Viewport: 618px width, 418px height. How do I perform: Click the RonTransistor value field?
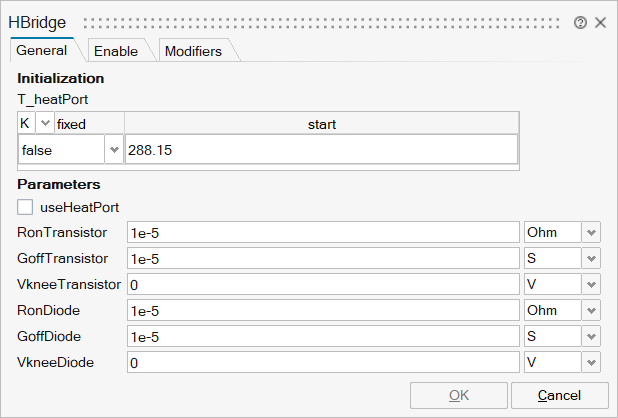click(x=322, y=232)
